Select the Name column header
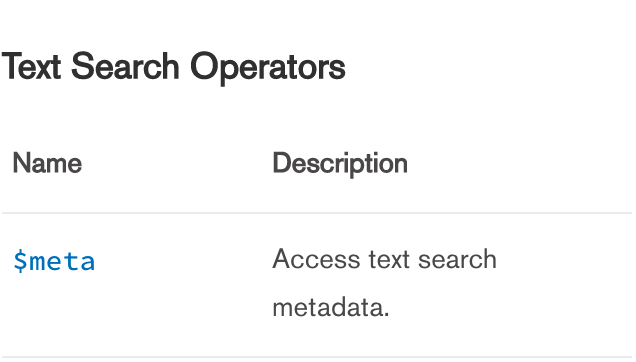This screenshot has height=362, width=636. pos(47,163)
